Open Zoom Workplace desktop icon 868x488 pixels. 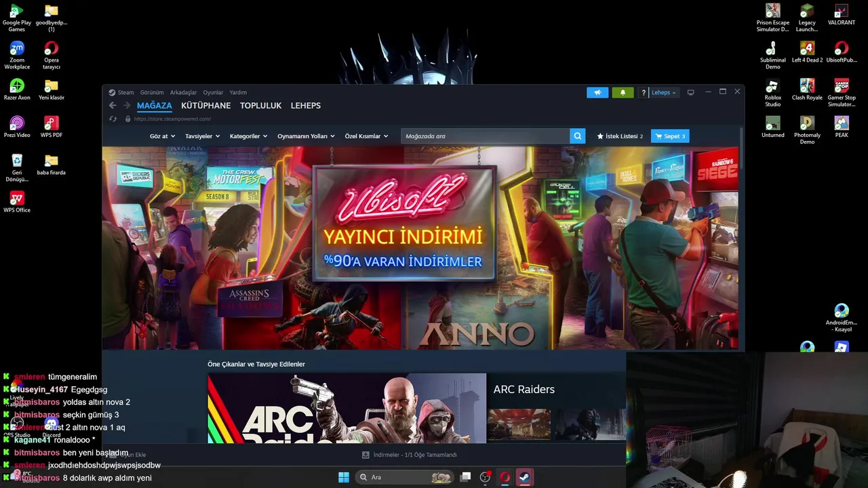[x=17, y=56]
